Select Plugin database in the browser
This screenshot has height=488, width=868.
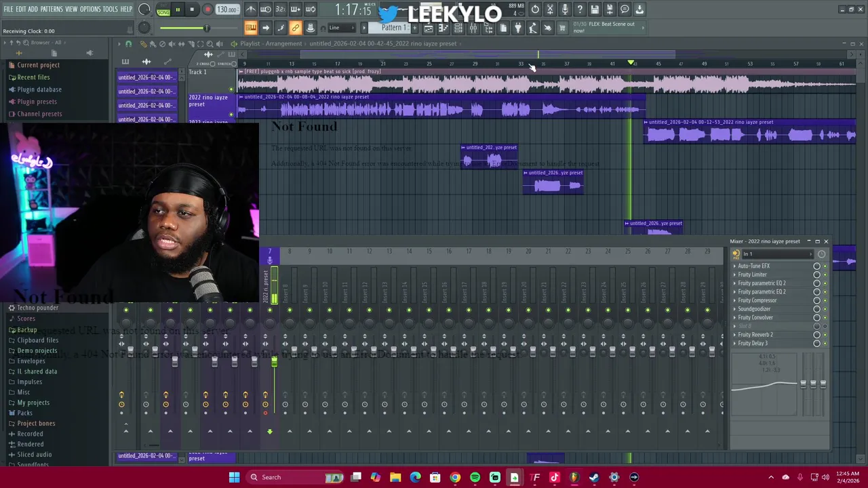click(x=39, y=89)
